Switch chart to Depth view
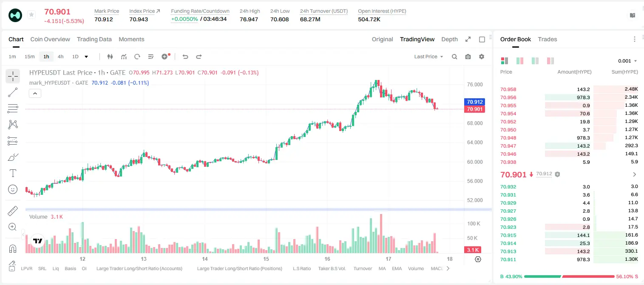Screen dimensions: 644x285 pyautogui.click(x=449, y=39)
